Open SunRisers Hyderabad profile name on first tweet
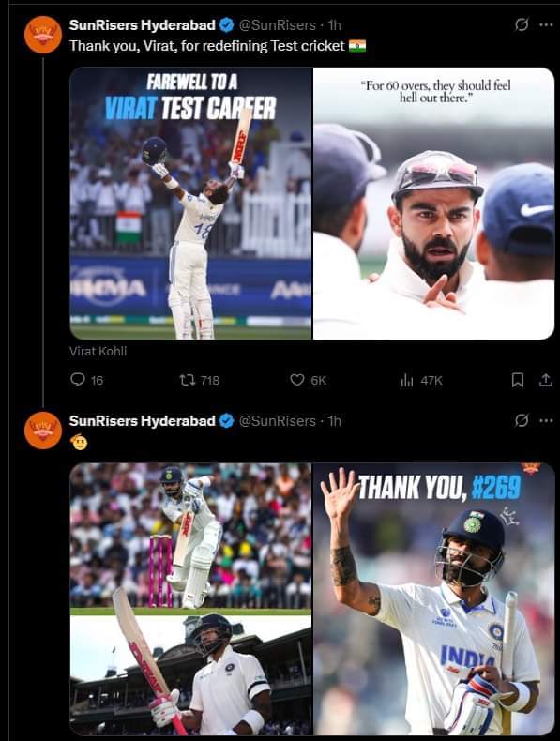Viewport: 560px width, 741px height. (143, 25)
